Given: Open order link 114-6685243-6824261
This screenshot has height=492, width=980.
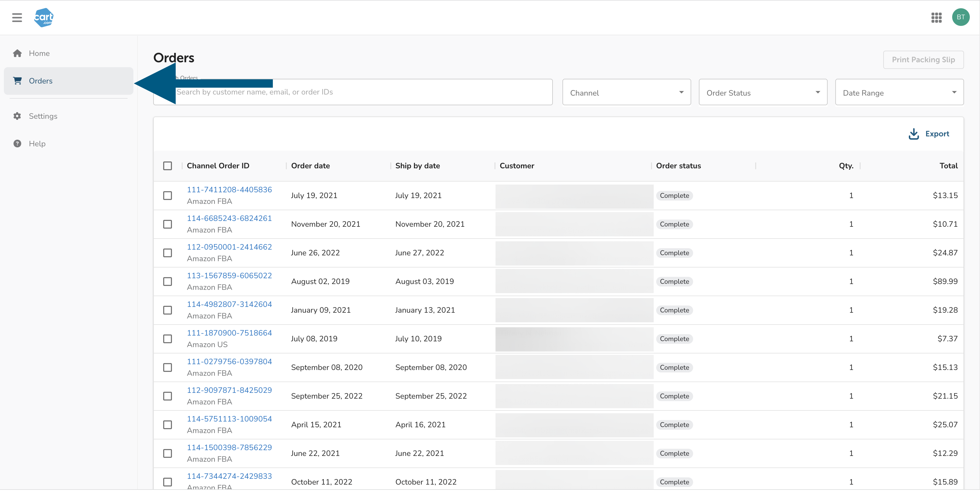Looking at the screenshot, I should click(229, 218).
